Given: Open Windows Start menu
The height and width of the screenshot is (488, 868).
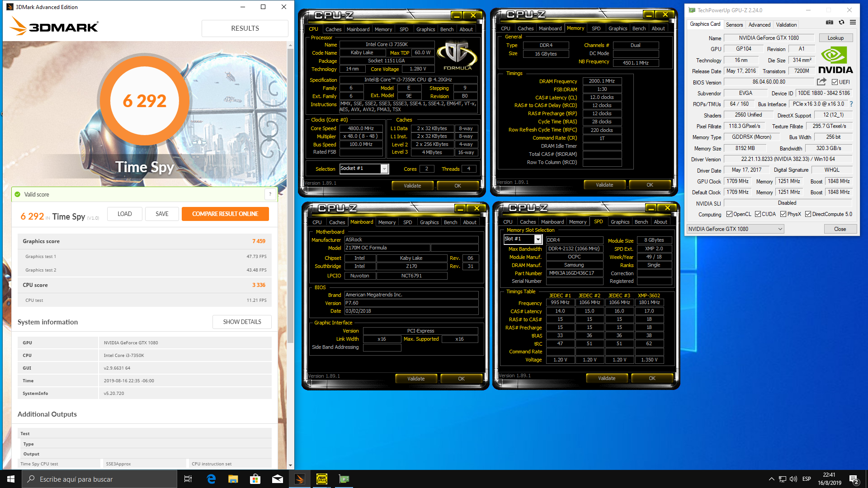Looking at the screenshot, I should (x=11, y=479).
